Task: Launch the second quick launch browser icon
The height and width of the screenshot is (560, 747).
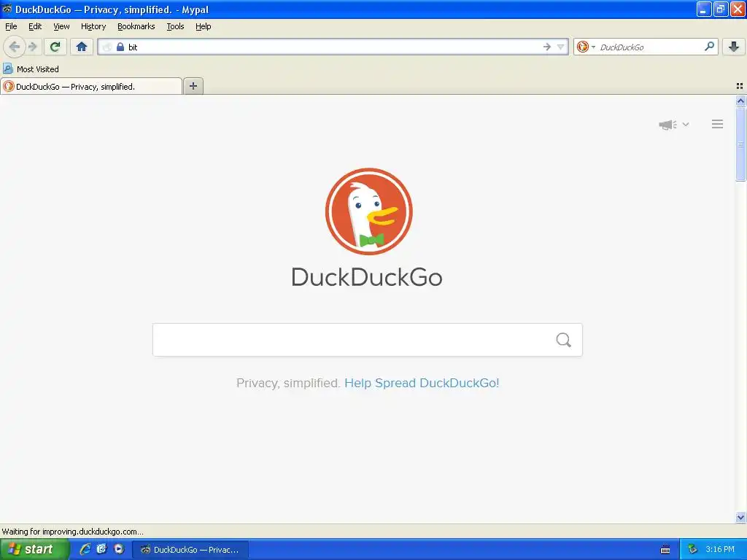Action: (x=101, y=549)
